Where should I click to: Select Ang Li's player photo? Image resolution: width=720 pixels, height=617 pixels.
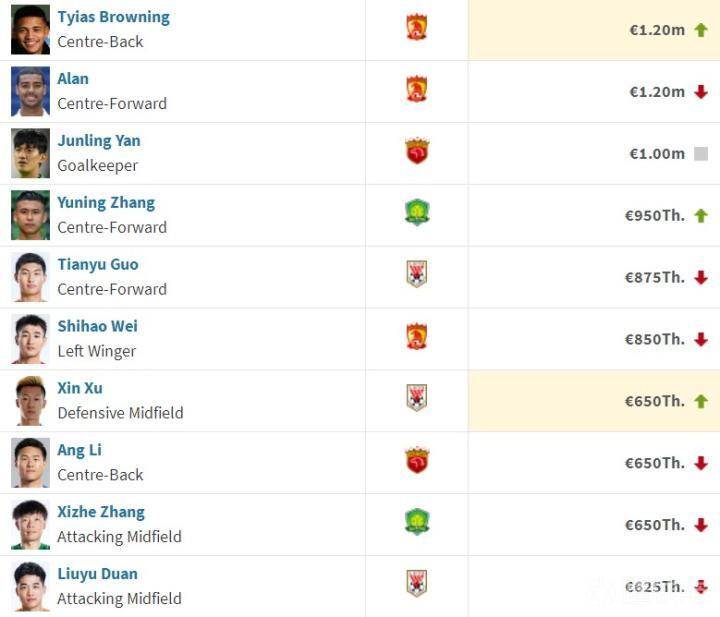tap(30, 463)
